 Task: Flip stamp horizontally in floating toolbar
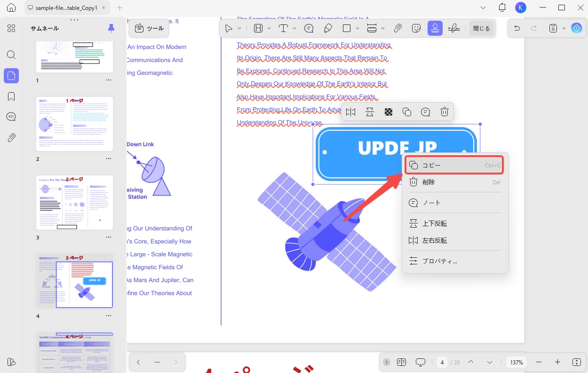click(x=350, y=112)
